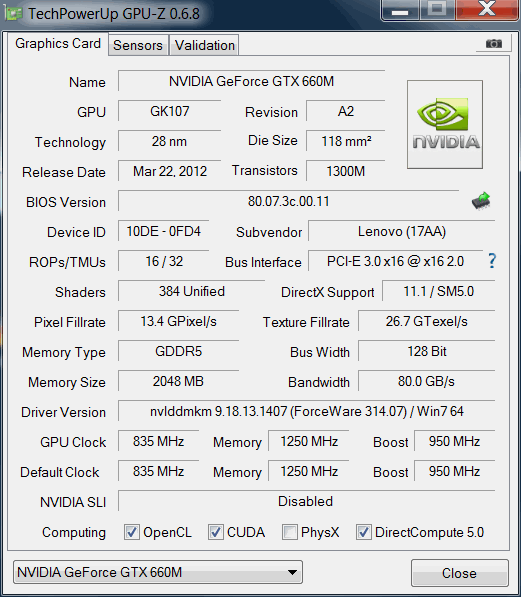Screen dimensions: 521x597
Task: Click the GPU-Z title bar app icon
Action: coord(13,14)
